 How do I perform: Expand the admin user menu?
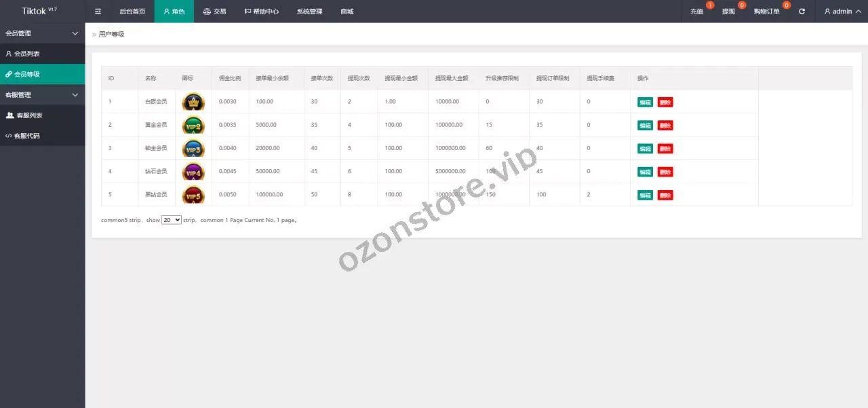point(842,12)
